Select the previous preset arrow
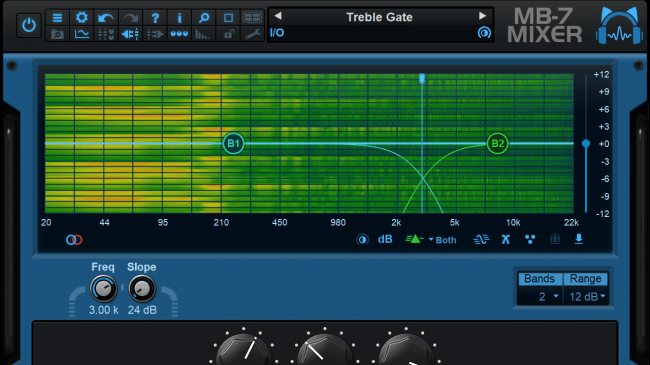Image resolution: width=650 pixels, height=365 pixels. [x=278, y=16]
